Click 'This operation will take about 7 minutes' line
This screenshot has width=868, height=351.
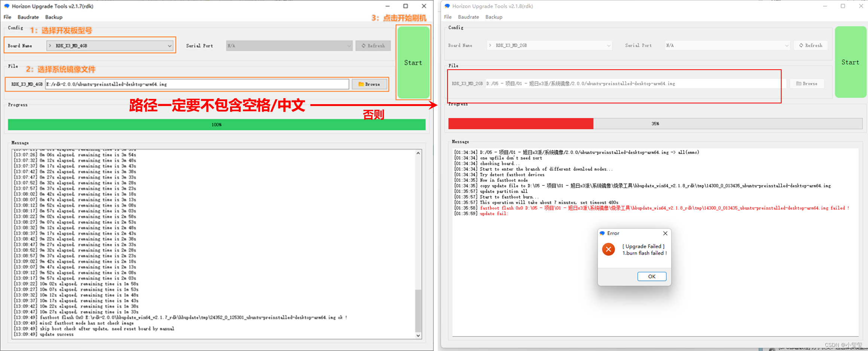(x=536, y=202)
